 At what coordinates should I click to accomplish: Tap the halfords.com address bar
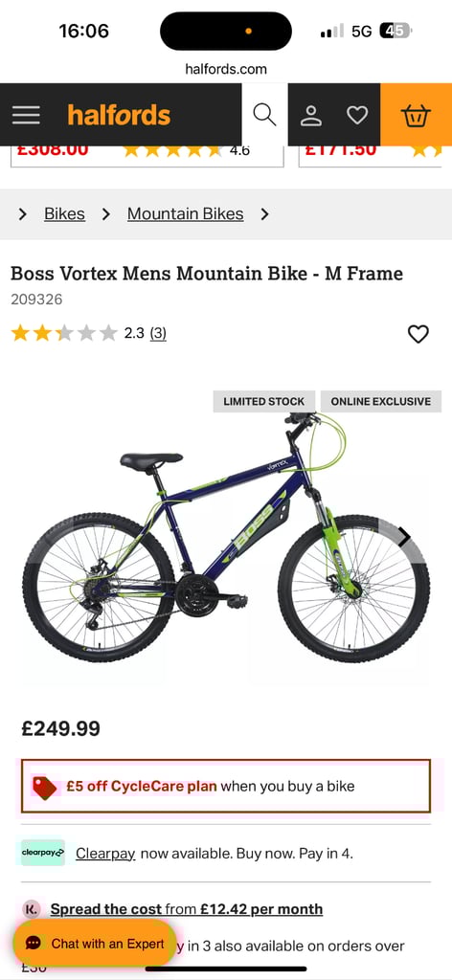click(226, 69)
